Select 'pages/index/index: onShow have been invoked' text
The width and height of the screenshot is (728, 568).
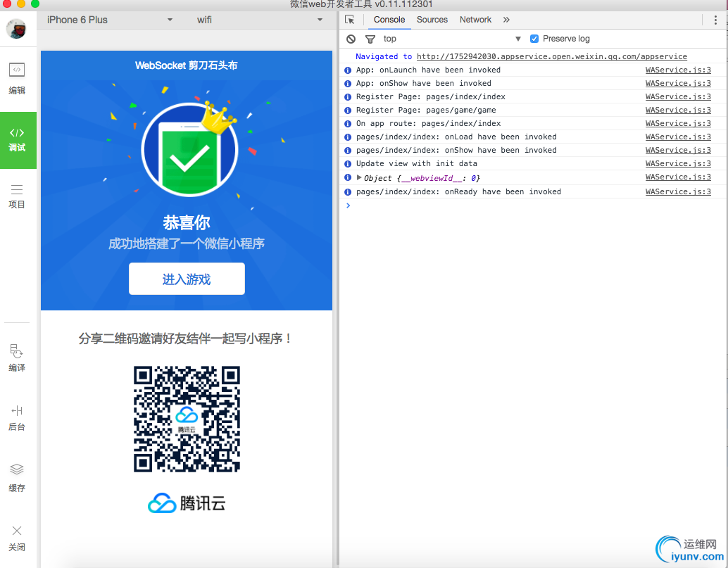tap(456, 151)
